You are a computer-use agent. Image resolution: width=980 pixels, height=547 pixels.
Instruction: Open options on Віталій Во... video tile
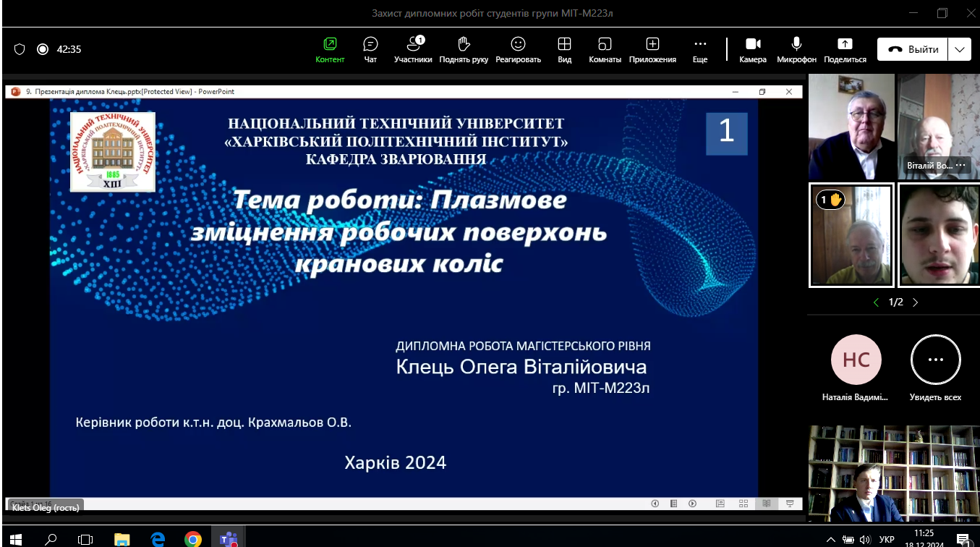coord(960,166)
